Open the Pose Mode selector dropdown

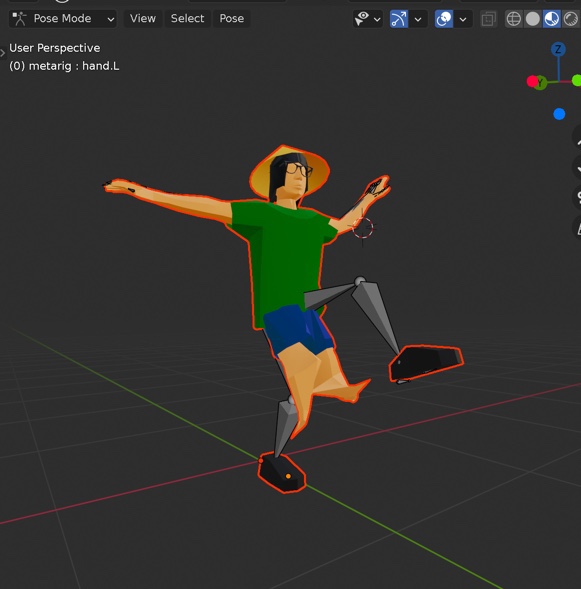[63, 18]
